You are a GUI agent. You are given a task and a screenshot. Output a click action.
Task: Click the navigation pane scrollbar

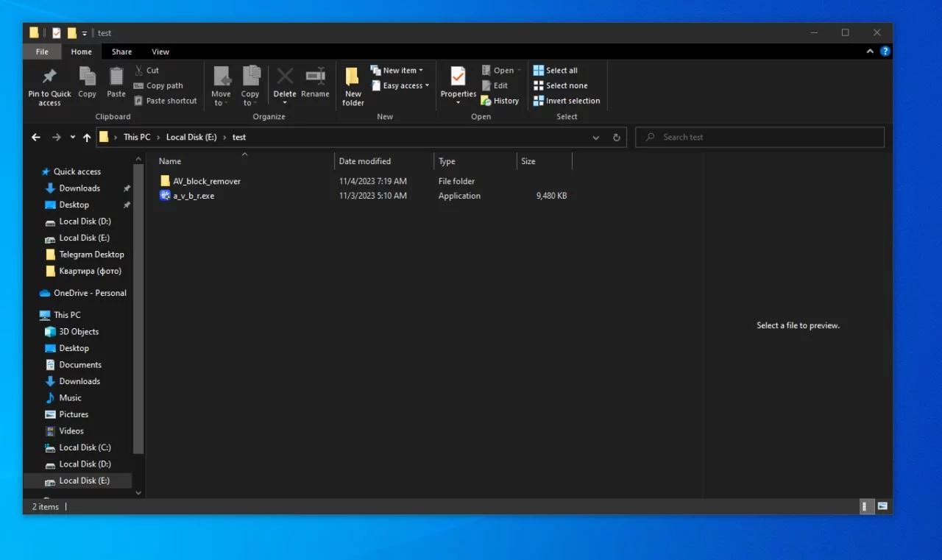pos(138,309)
